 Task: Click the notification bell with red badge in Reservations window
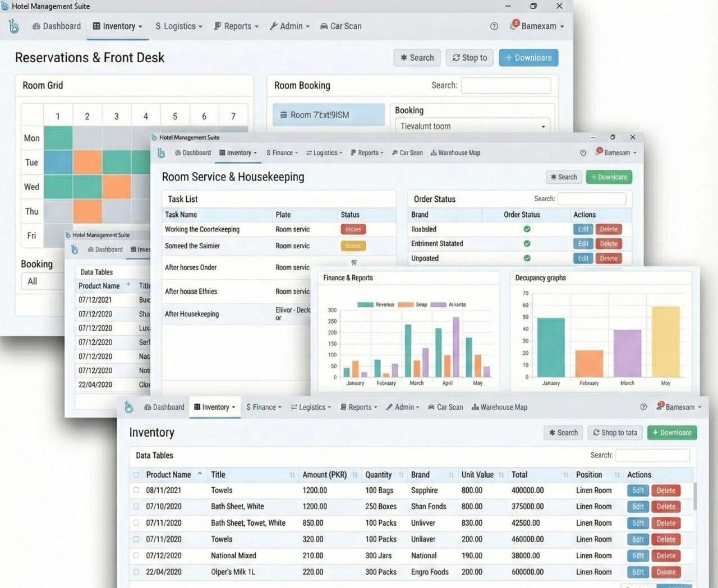(x=514, y=25)
